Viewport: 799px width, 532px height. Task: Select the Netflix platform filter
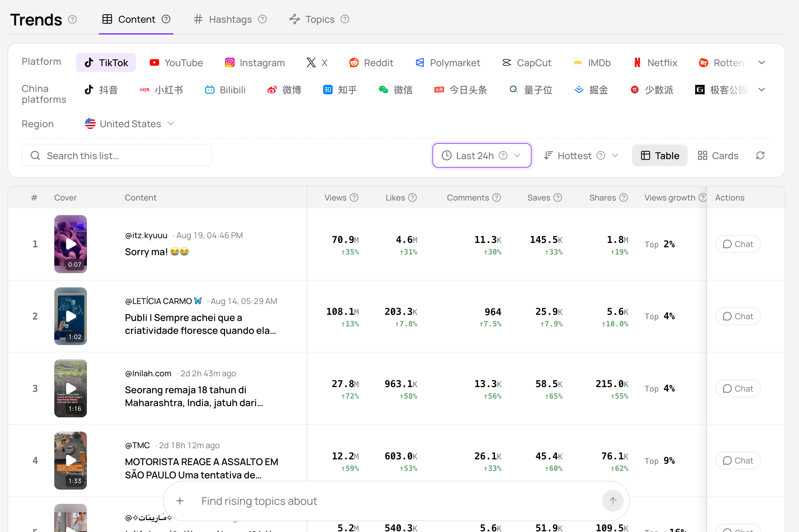point(655,63)
